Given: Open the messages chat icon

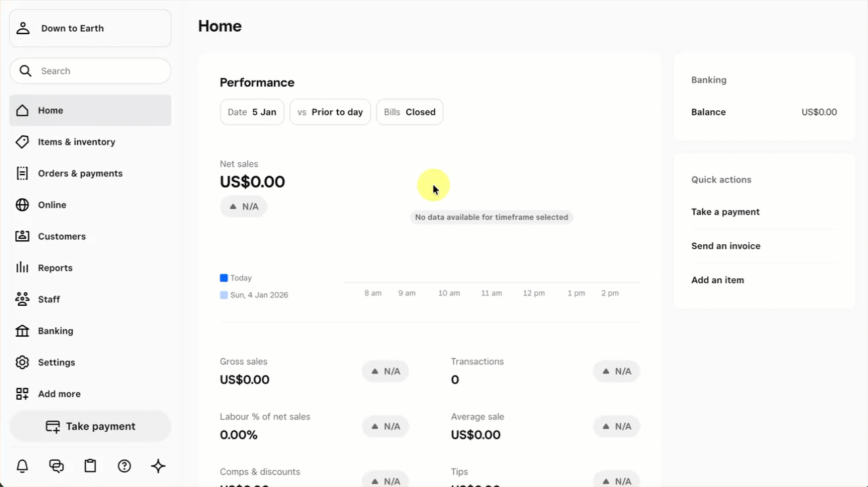Looking at the screenshot, I should [56, 466].
